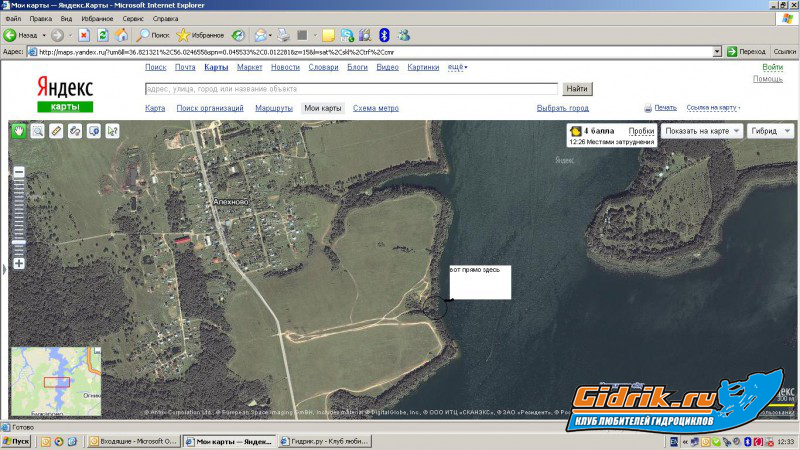Image resolution: width=800 pixels, height=450 pixels.
Task: Open the Показать на карте dropdown
Action: point(703,131)
